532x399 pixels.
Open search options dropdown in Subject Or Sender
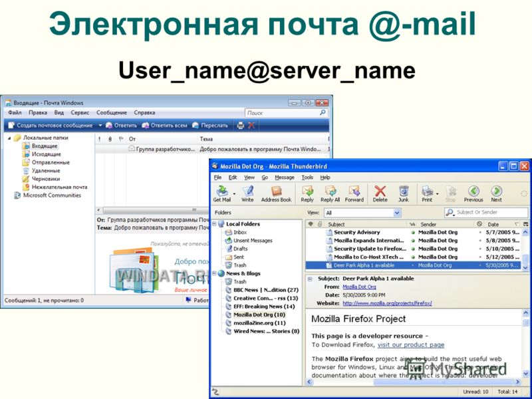tap(450, 213)
